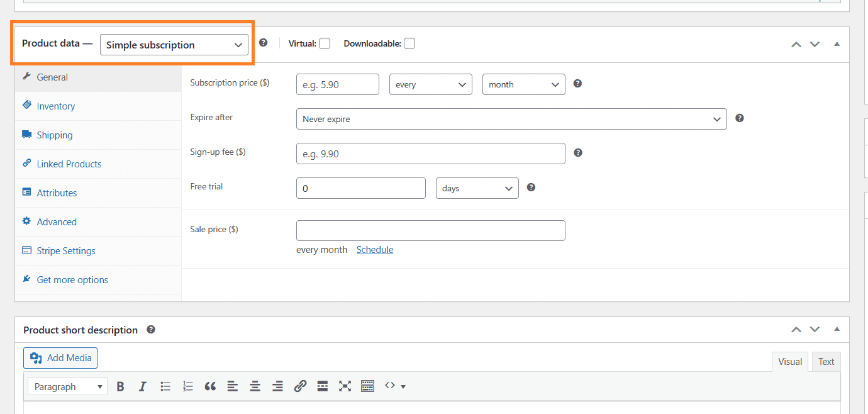
Task: Open the Linked Products tab
Action: click(x=98, y=164)
